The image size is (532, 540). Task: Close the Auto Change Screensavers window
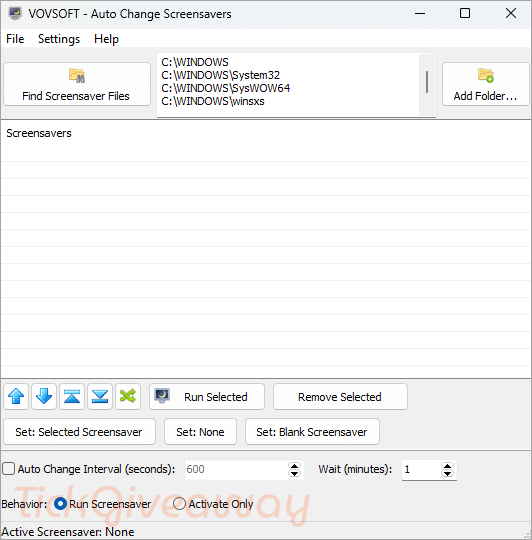[x=511, y=13]
